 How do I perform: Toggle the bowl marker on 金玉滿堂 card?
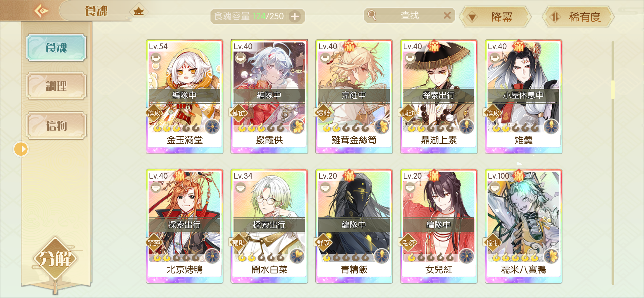(x=156, y=58)
